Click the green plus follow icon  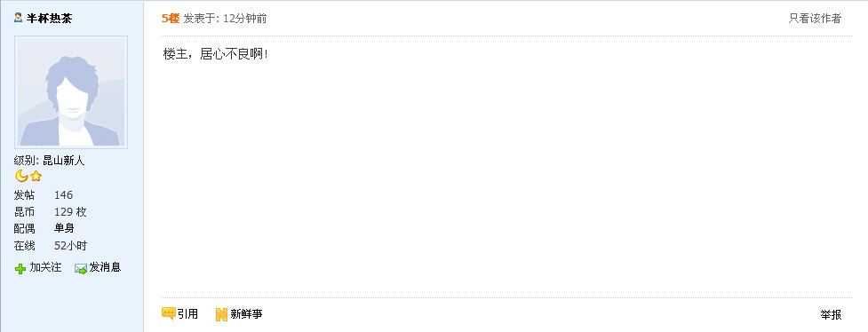tap(20, 269)
